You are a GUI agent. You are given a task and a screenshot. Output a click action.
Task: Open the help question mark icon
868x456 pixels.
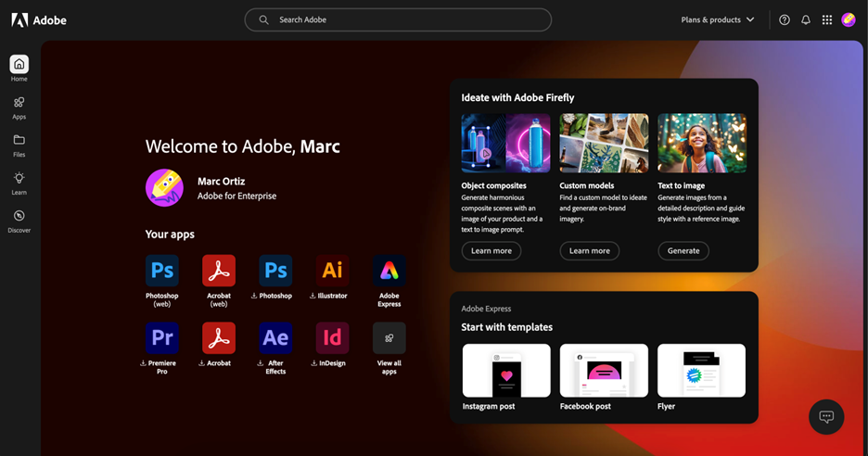(x=785, y=19)
